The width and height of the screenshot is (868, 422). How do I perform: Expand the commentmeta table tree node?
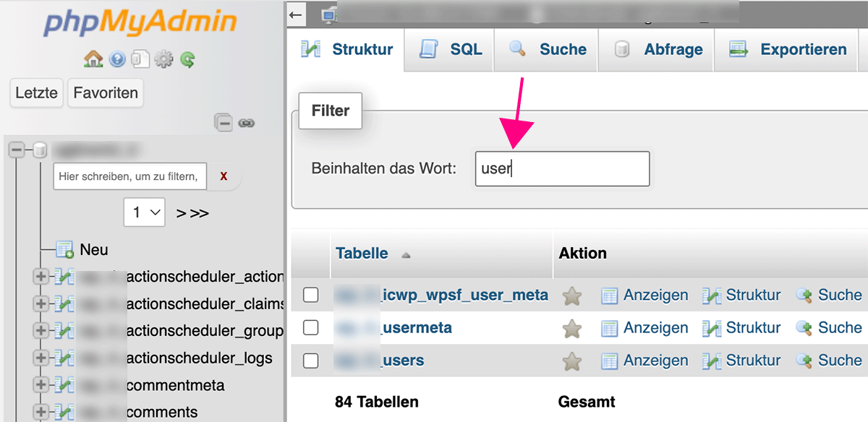[41, 384]
